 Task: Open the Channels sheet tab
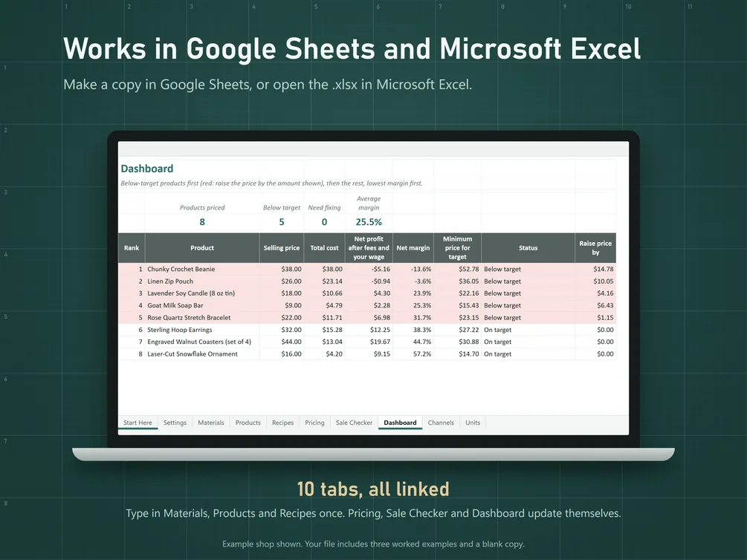[441, 423]
